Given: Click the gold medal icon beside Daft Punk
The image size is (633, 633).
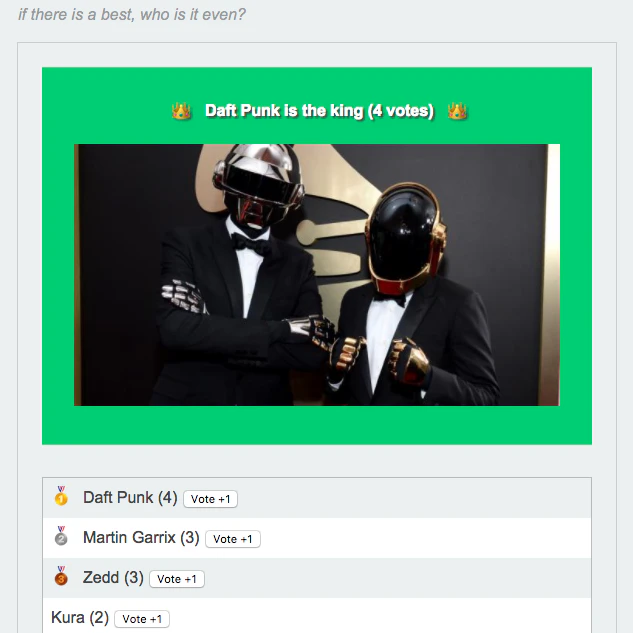Looking at the screenshot, I should point(61,496).
